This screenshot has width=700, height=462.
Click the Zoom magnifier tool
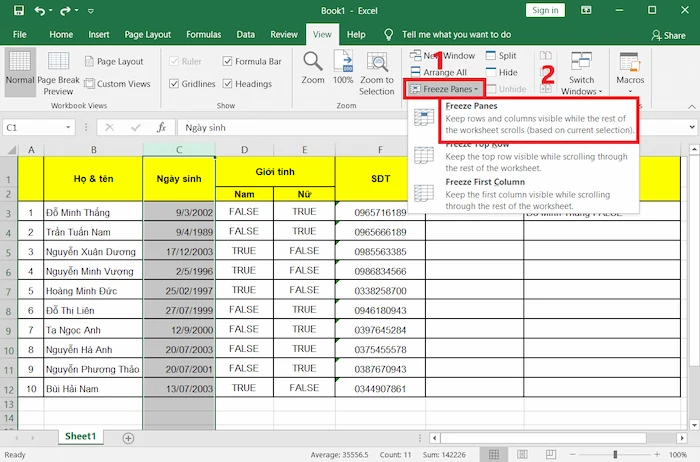coord(312,67)
